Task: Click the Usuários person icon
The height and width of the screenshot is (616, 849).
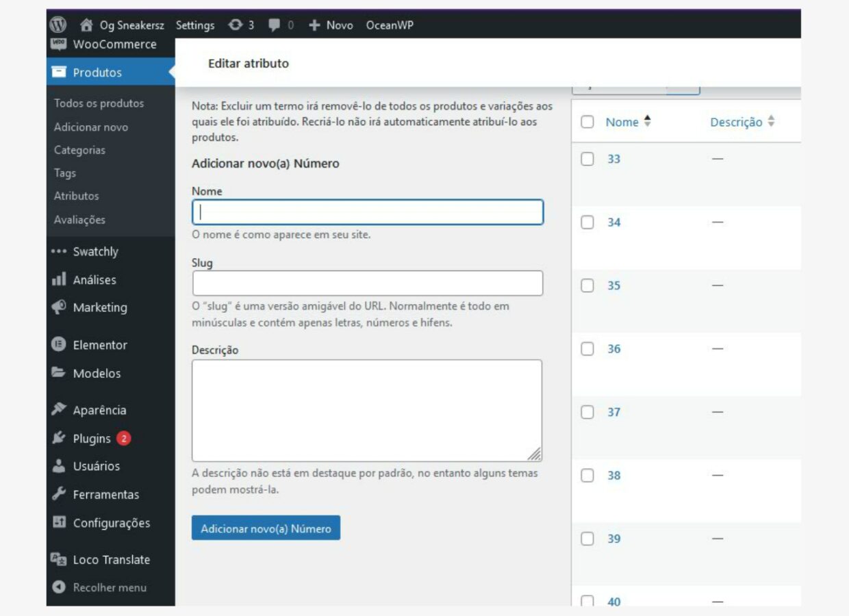Action: pos(59,466)
